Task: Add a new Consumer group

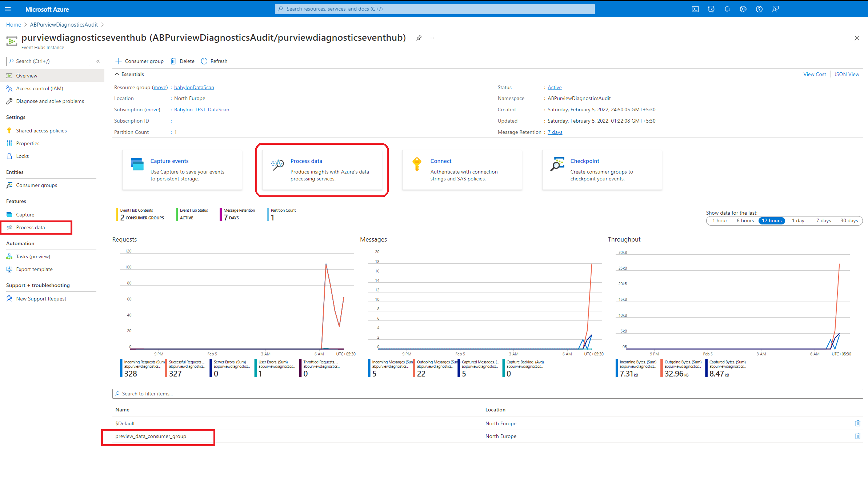Action: [x=140, y=61]
